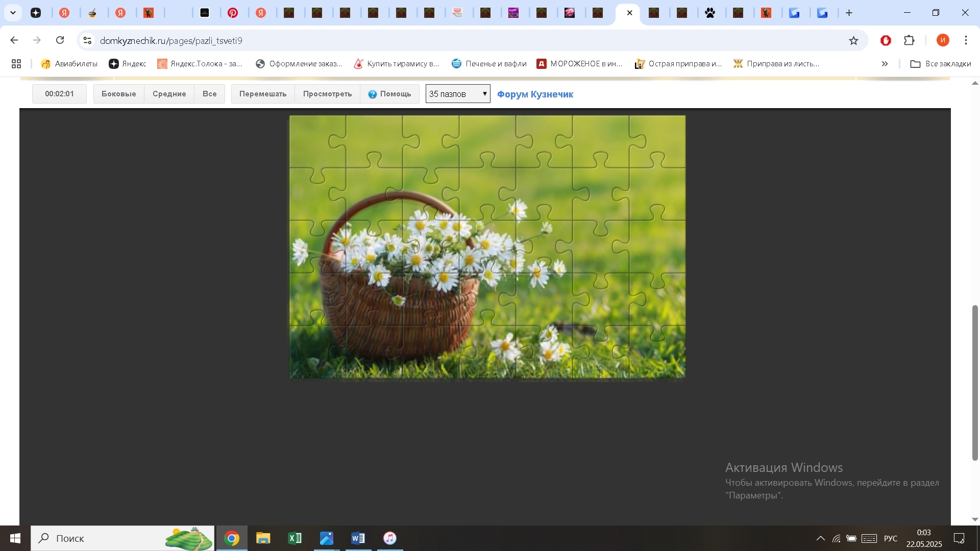Viewport: 980px width, 551px height.
Task: Open the Острая приправа bookmark
Action: coord(678,64)
